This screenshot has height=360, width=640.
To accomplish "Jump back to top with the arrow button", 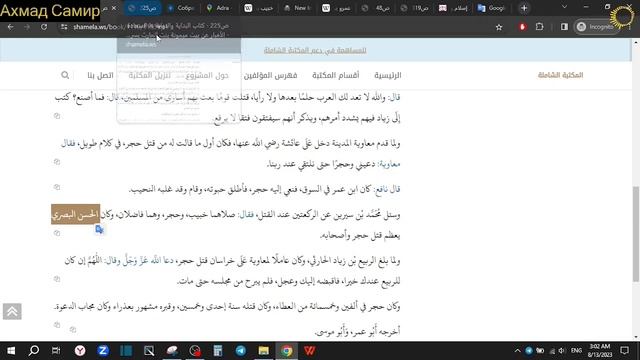I will point(12,311).
